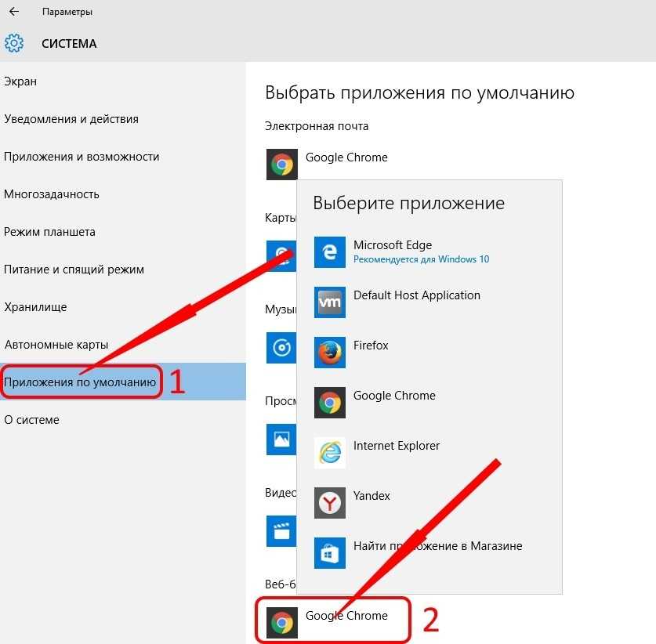
Task: Select Приложения по умолчанию in the sidebar
Action: [123, 382]
